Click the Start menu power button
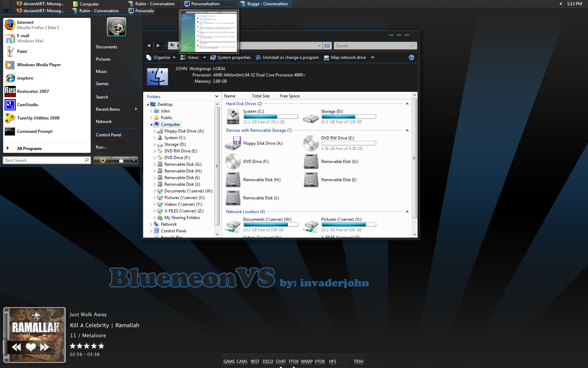This screenshot has width=588, height=368. (103, 160)
